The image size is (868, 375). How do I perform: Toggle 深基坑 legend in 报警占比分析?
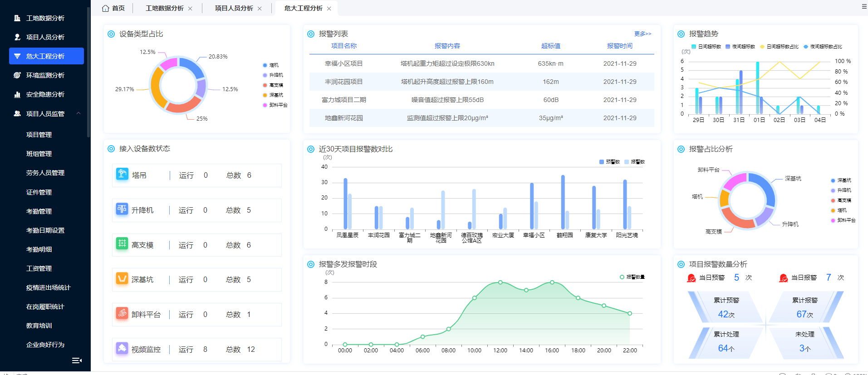pos(841,180)
